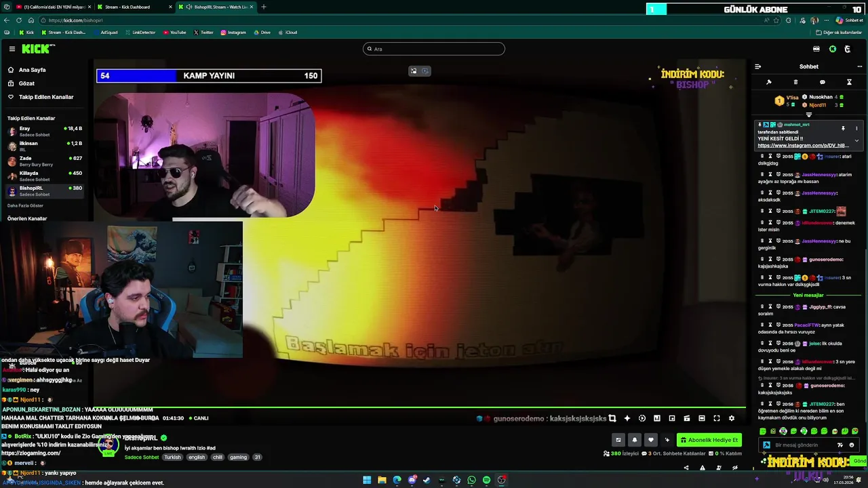This screenshot has width=868, height=488.
Task: Click the circular playback-speed icon in player
Action: pyautogui.click(x=642, y=418)
